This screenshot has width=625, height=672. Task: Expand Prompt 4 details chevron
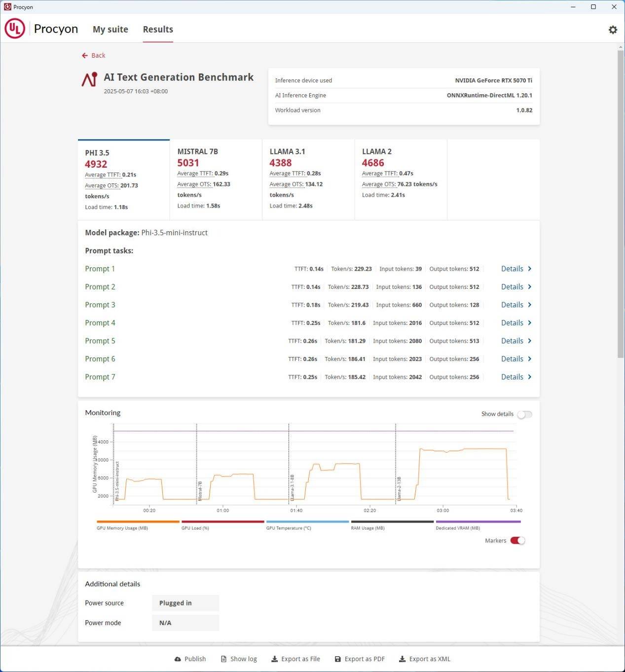529,323
